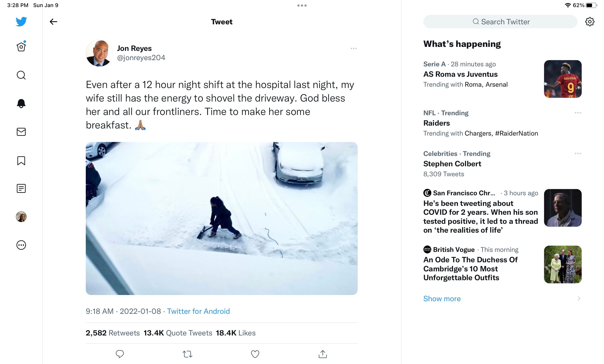
Task: Open British Vogue Duchess article
Action: (x=470, y=269)
